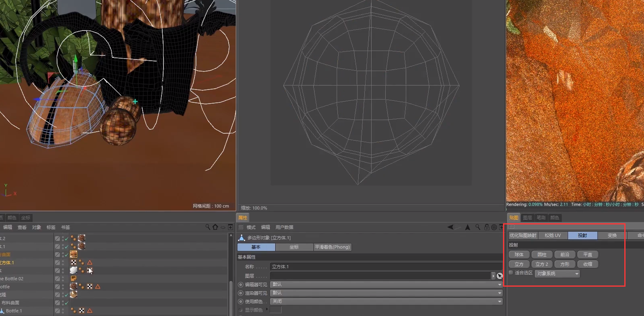The height and width of the screenshot is (316, 644).
Task: Open the 编辑 menu in Object Manager
Action: coord(8,227)
